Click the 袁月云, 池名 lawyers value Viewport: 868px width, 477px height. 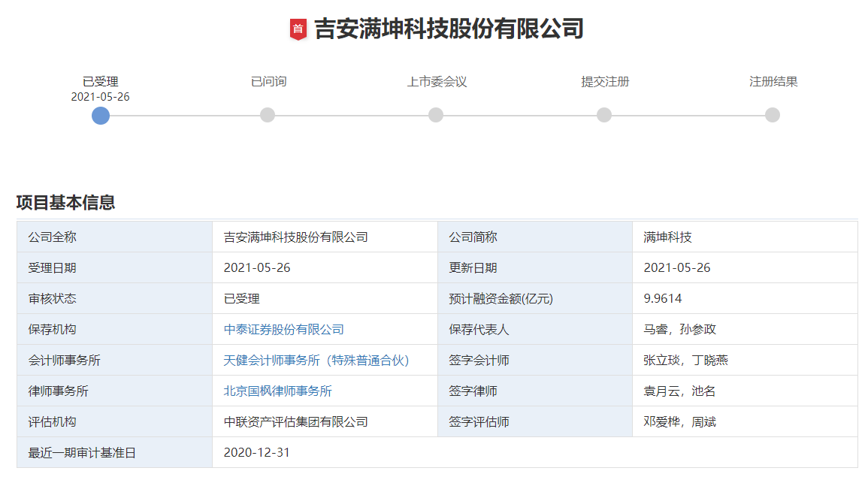[x=679, y=391]
